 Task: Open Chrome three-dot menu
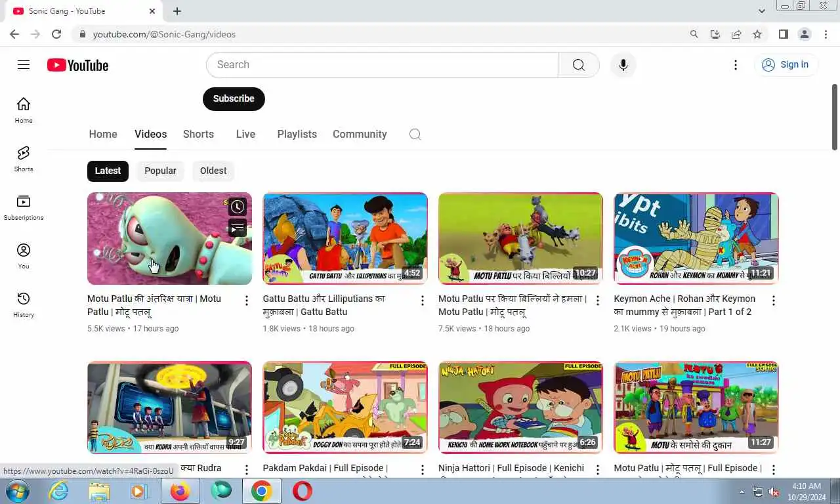tap(826, 34)
